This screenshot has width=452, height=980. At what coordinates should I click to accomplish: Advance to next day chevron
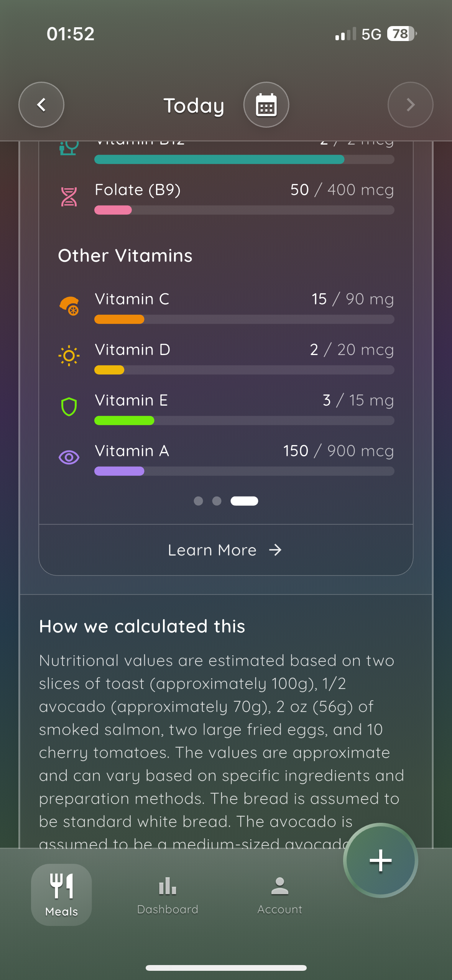[x=410, y=105]
